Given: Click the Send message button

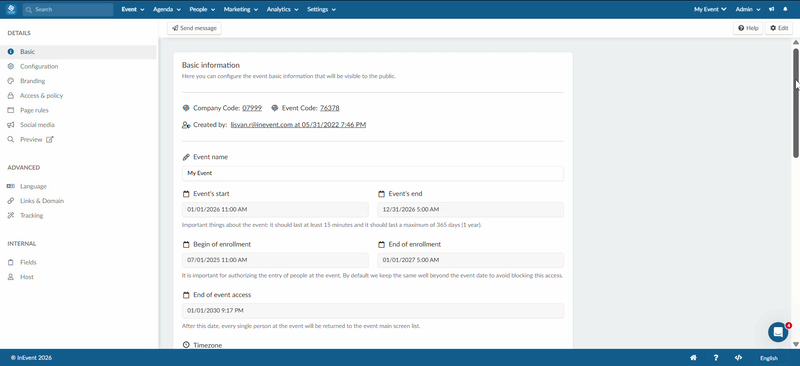Looking at the screenshot, I should (x=194, y=28).
